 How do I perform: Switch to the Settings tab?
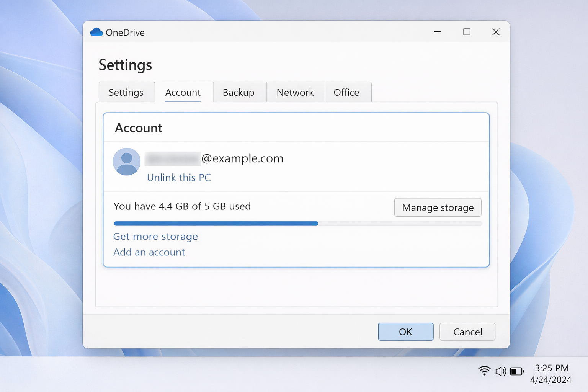[126, 92]
